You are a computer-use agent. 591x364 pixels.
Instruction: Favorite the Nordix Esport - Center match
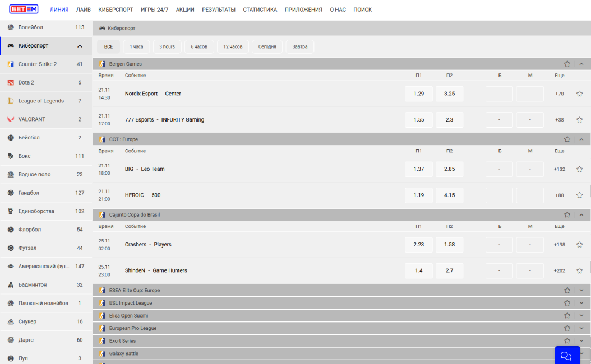579,94
